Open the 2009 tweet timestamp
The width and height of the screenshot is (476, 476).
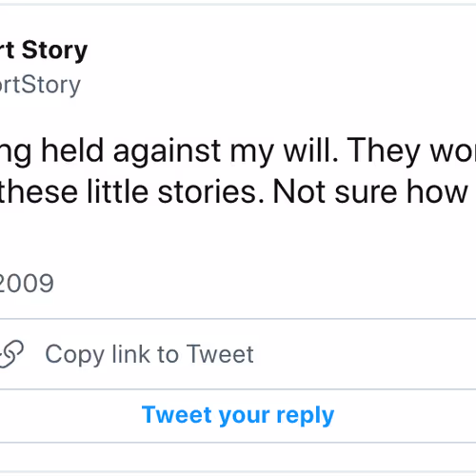[27, 283]
